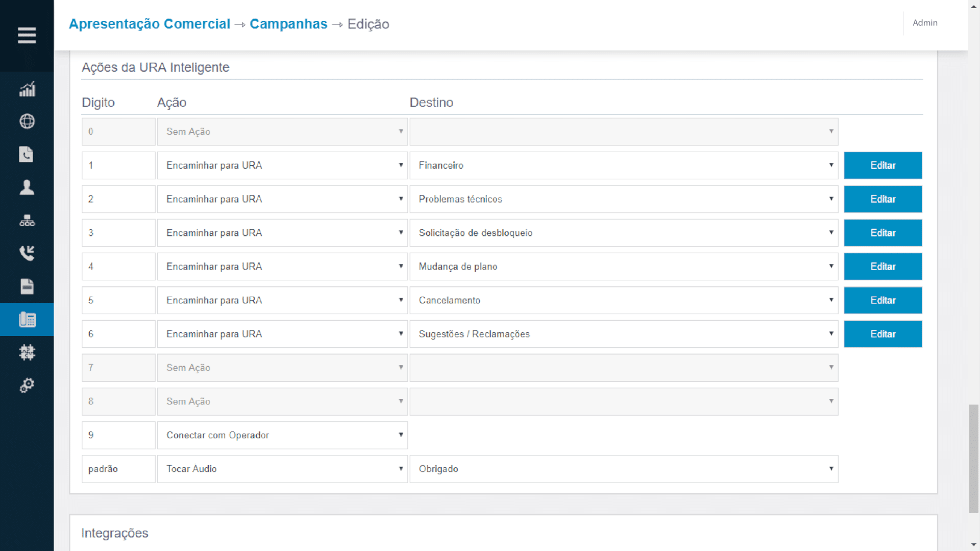Expand Ação dropdown for digit 2
This screenshot has height=551, width=980.
pyautogui.click(x=282, y=199)
